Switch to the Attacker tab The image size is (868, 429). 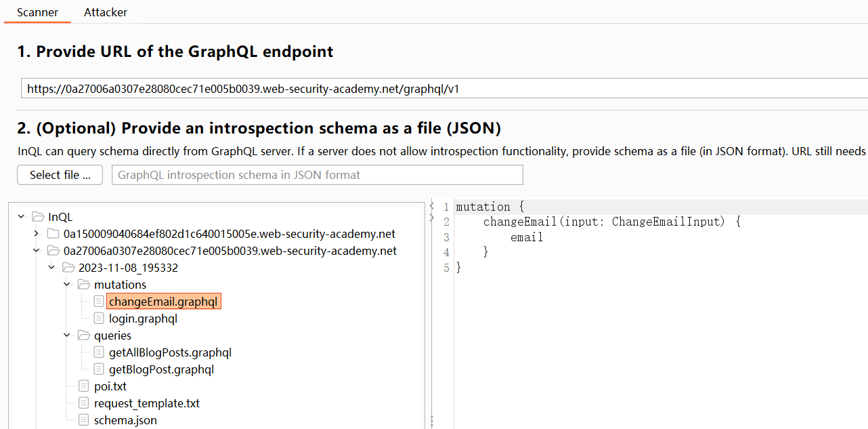pyautogui.click(x=106, y=12)
